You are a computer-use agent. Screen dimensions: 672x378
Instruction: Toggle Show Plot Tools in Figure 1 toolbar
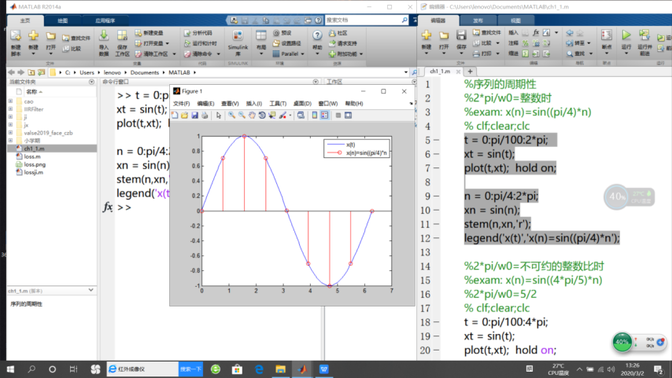348,115
